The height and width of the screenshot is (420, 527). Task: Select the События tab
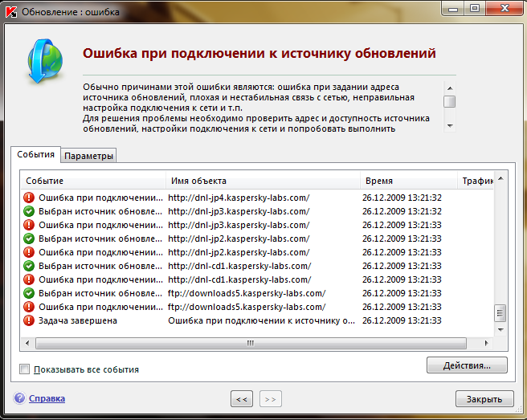(35, 154)
